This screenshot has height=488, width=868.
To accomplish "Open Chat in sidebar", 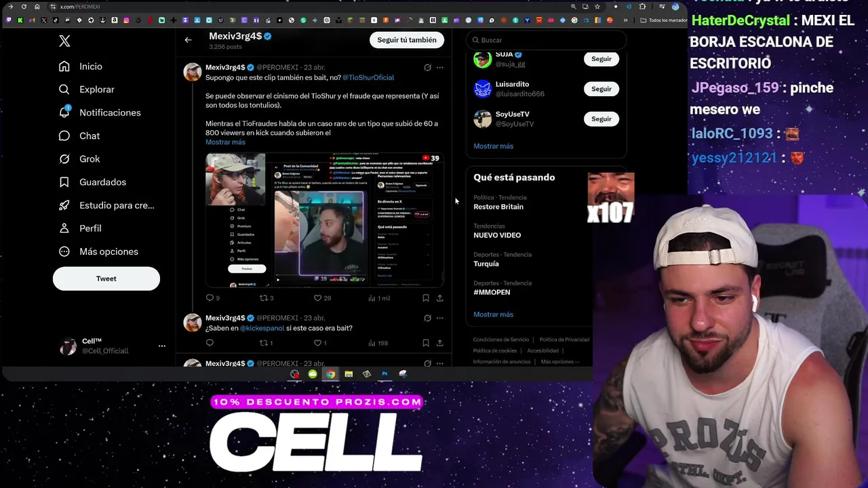I will pos(79,136).
